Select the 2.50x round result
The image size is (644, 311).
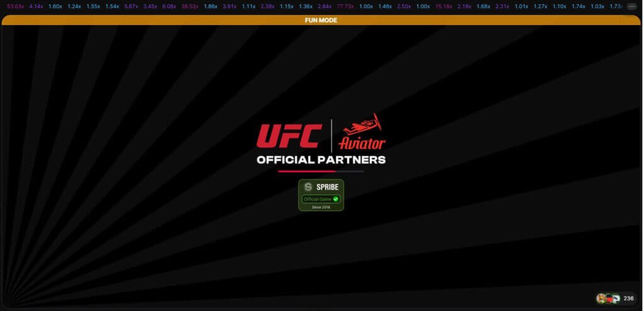pyautogui.click(x=404, y=6)
